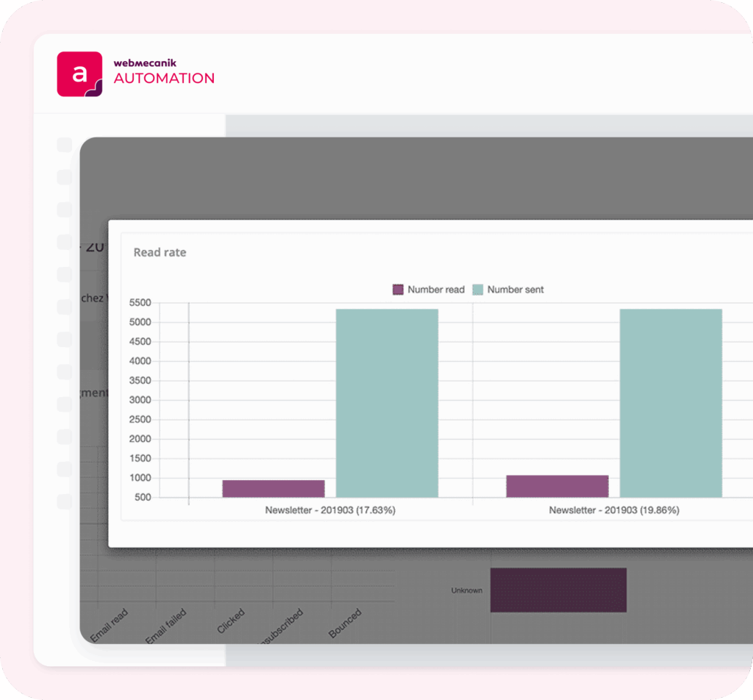
Task: Toggle the Number sent legend entry
Action: (507, 290)
